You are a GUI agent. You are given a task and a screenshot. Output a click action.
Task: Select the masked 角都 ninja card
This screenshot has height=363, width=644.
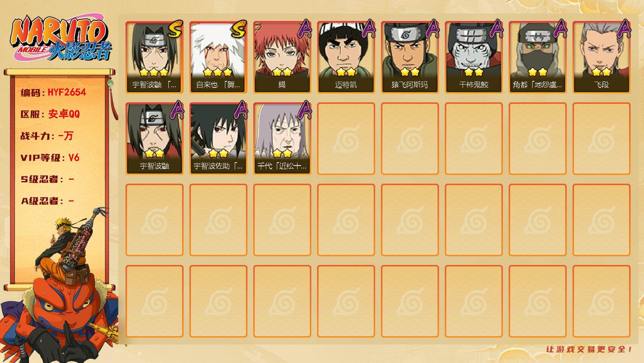(538, 57)
